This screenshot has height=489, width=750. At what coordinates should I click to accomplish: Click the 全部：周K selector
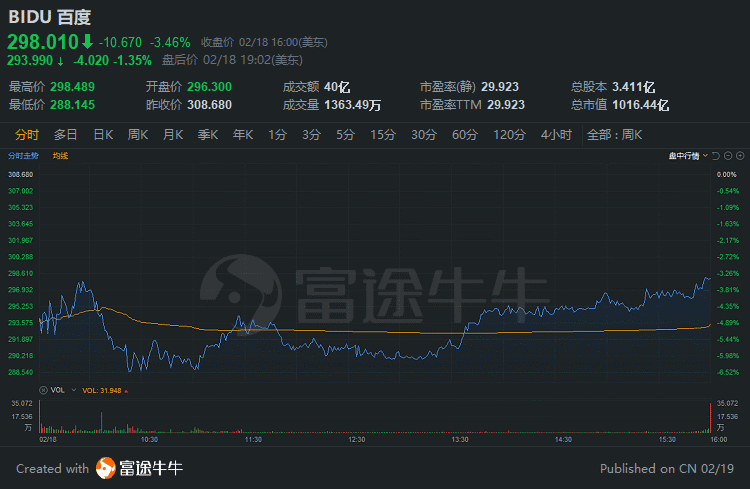click(x=614, y=135)
